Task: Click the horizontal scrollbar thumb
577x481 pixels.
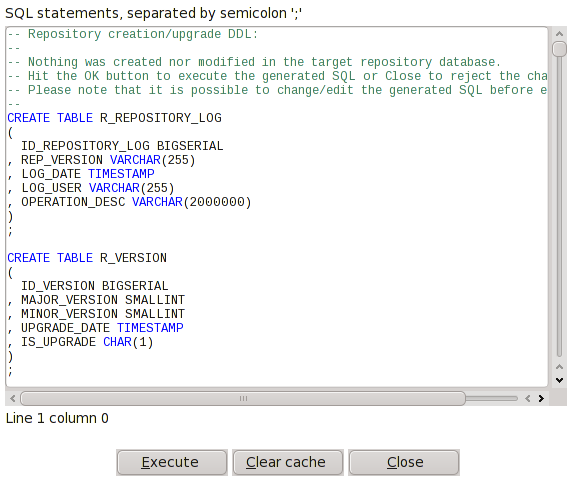Action: pyautogui.click(x=243, y=398)
